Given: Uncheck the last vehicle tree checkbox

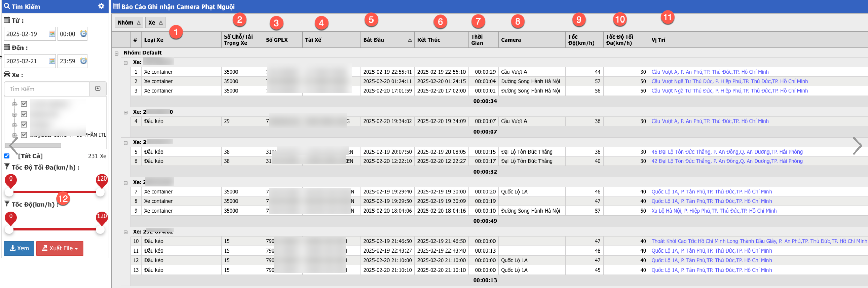Looking at the screenshot, I should point(24,135).
